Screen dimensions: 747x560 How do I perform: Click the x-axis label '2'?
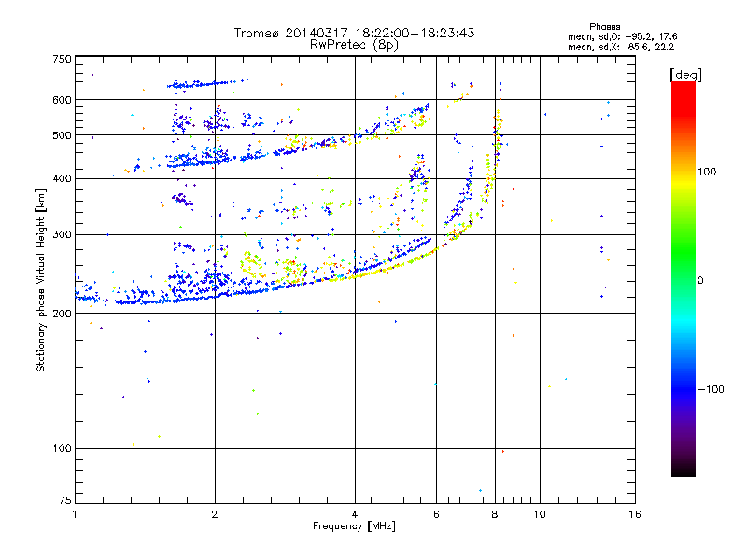tap(215, 514)
